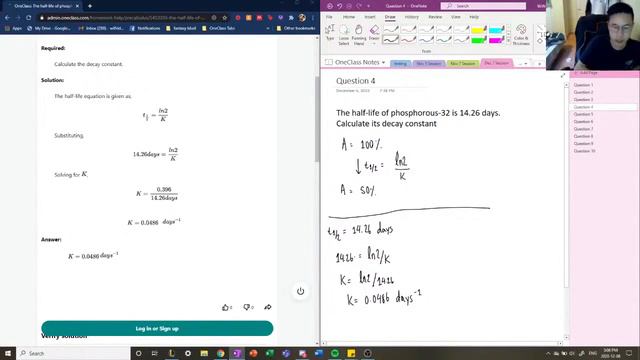The image size is (640, 360).
Task: Expand the Eraser options arrow
Action: (x=374, y=43)
